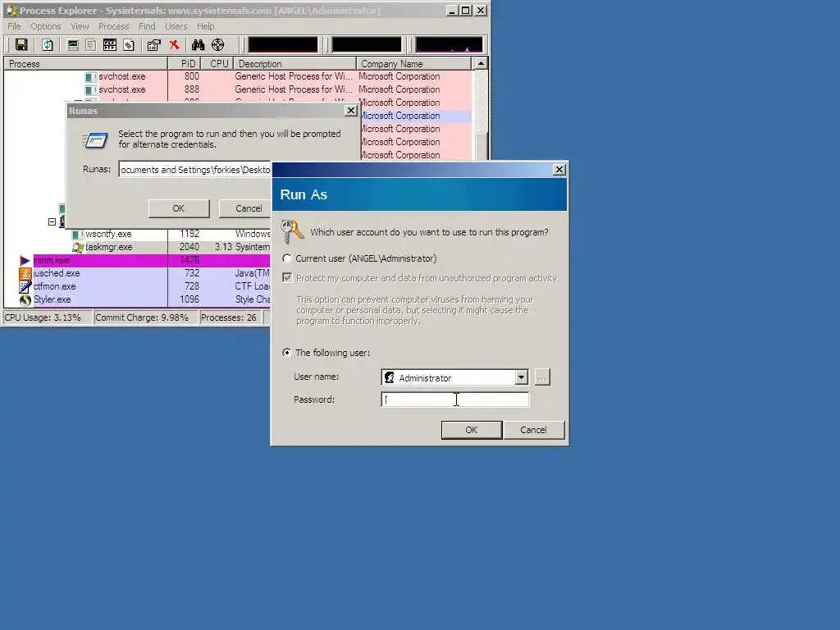
Task: Click Cancel in the Runas dialog
Action: point(249,208)
